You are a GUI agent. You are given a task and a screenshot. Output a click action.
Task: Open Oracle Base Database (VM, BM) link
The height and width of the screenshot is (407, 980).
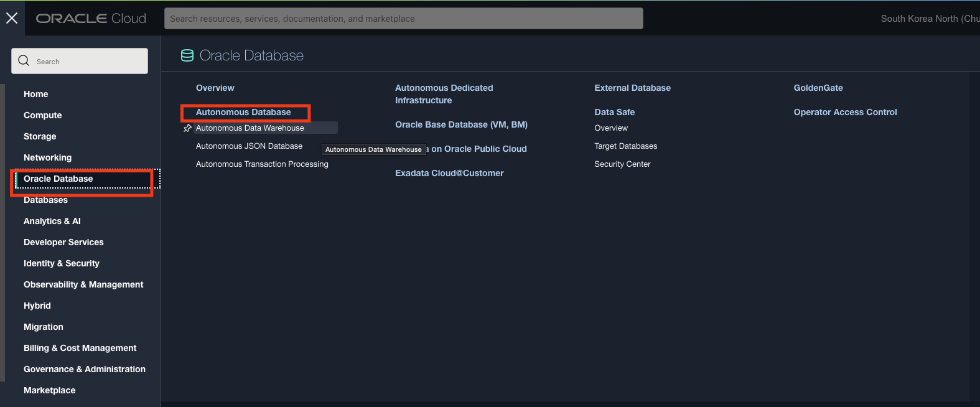tap(461, 124)
